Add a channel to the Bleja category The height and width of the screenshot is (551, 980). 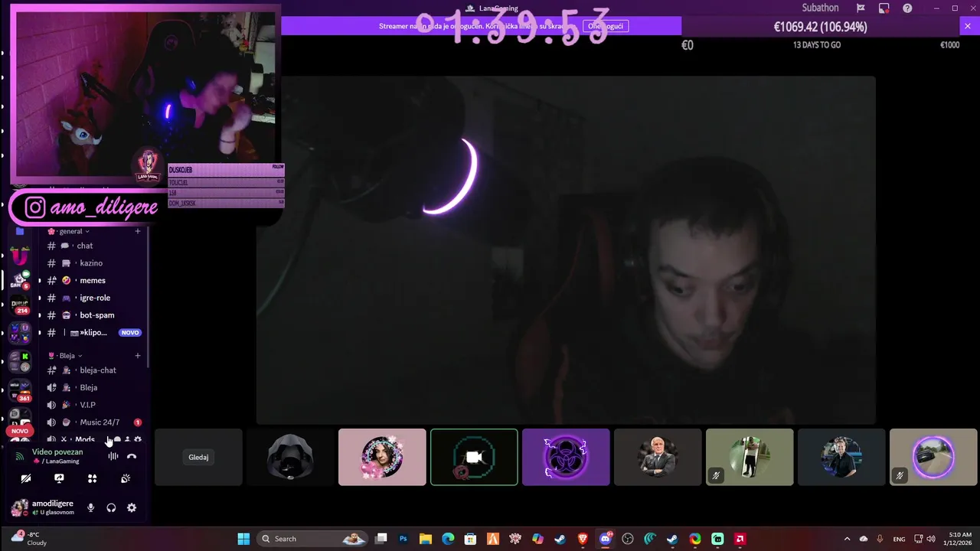[138, 356]
